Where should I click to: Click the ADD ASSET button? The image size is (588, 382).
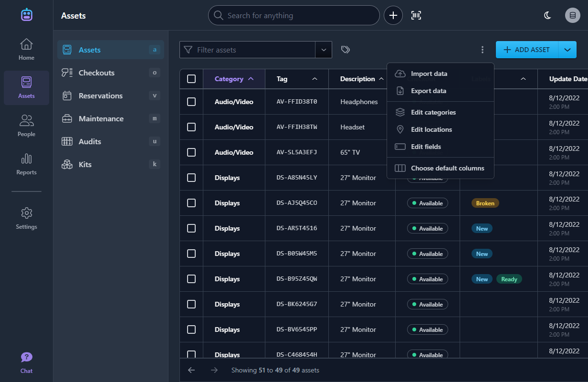point(527,50)
